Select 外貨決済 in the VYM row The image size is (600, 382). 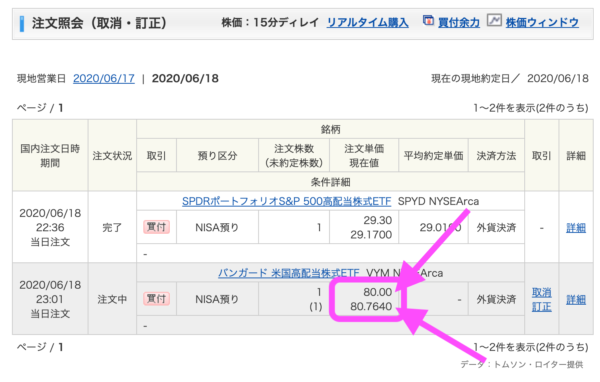tap(496, 299)
